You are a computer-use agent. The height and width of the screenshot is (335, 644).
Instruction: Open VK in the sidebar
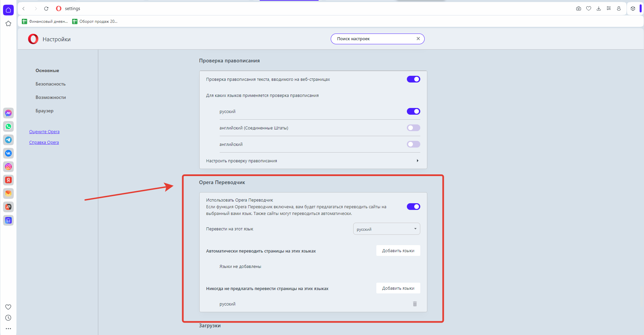pos(8,153)
